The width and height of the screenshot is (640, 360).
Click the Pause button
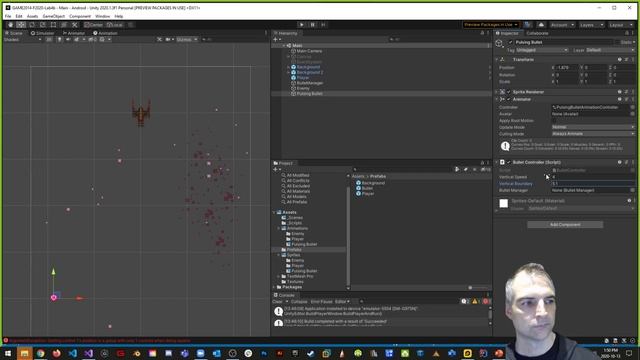coord(313,25)
